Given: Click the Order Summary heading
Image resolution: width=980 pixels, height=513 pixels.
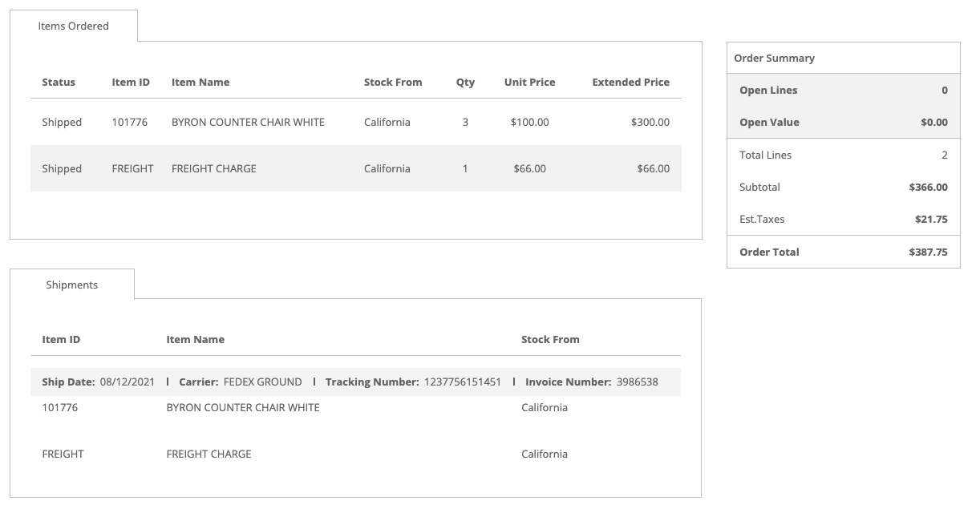Looking at the screenshot, I should pyautogui.click(x=774, y=59).
